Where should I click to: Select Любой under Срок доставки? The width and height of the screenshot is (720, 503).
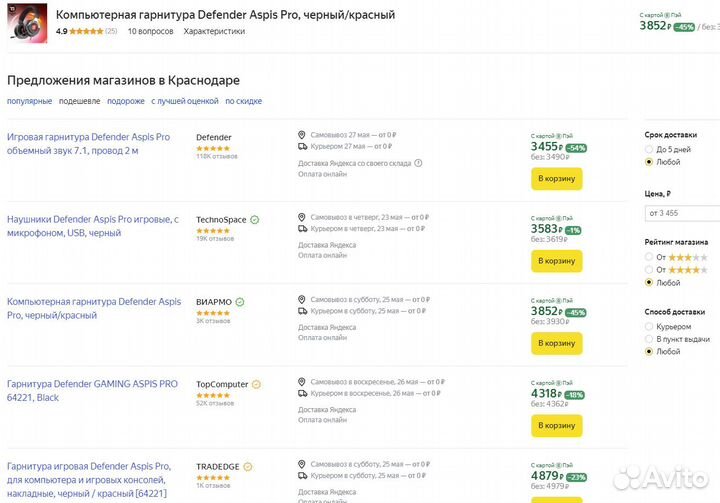point(649,162)
